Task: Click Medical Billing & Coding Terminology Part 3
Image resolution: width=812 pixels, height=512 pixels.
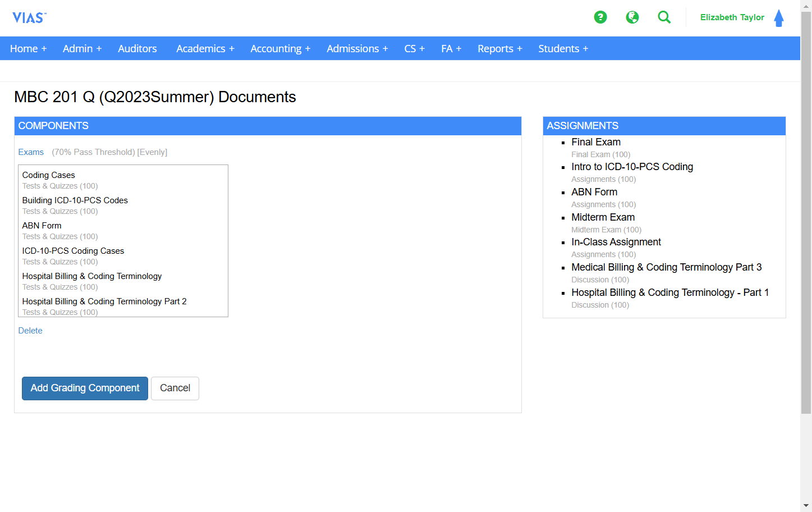Action: pos(667,267)
